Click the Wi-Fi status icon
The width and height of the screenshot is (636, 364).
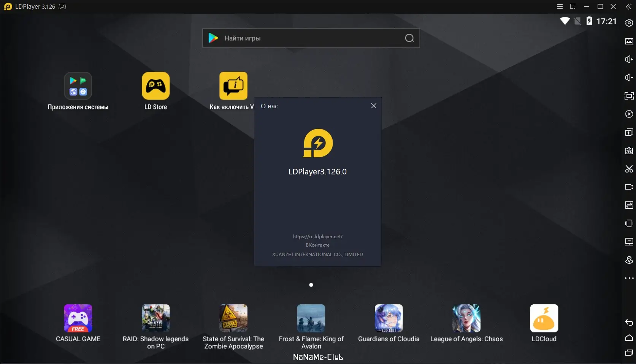coord(565,21)
